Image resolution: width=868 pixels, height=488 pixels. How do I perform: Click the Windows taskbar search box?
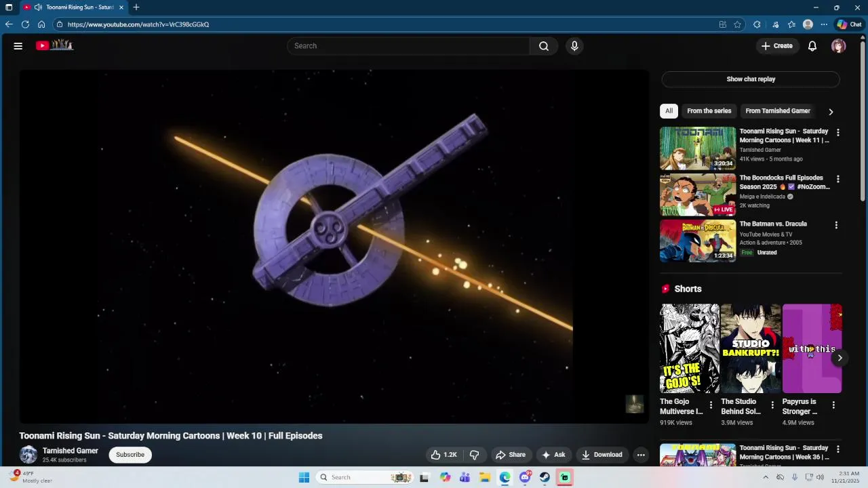pos(365,477)
